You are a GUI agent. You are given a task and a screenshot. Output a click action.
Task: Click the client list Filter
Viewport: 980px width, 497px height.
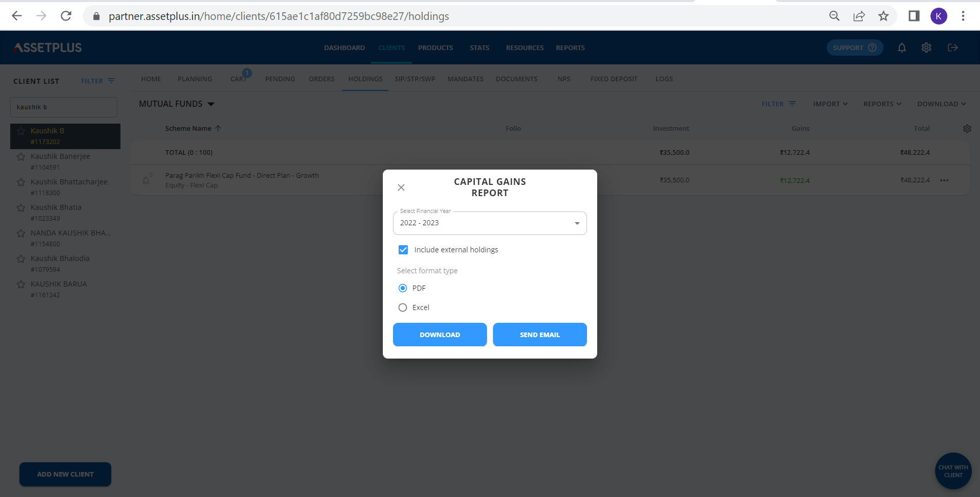[x=98, y=81]
